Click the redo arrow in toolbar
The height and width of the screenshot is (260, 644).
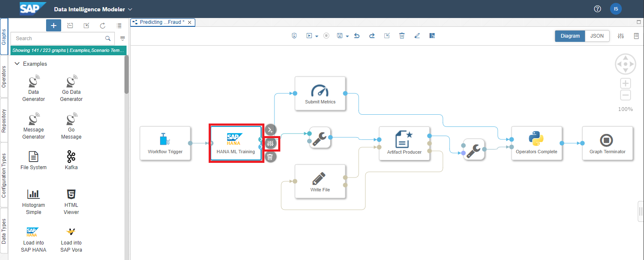click(372, 36)
